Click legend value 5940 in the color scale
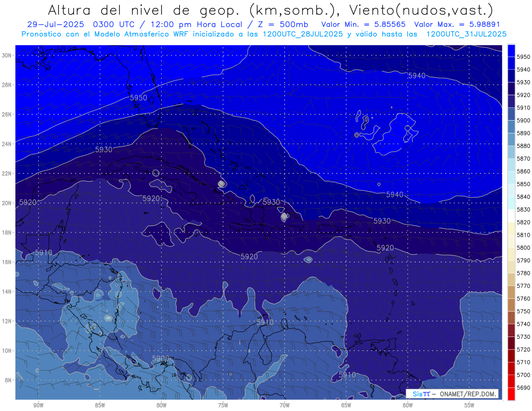Image resolution: width=532 pixels, height=411 pixels. [524, 70]
